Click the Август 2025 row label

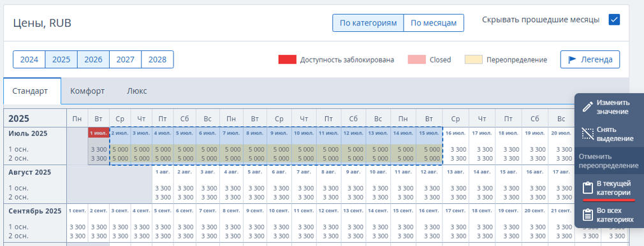point(29,172)
